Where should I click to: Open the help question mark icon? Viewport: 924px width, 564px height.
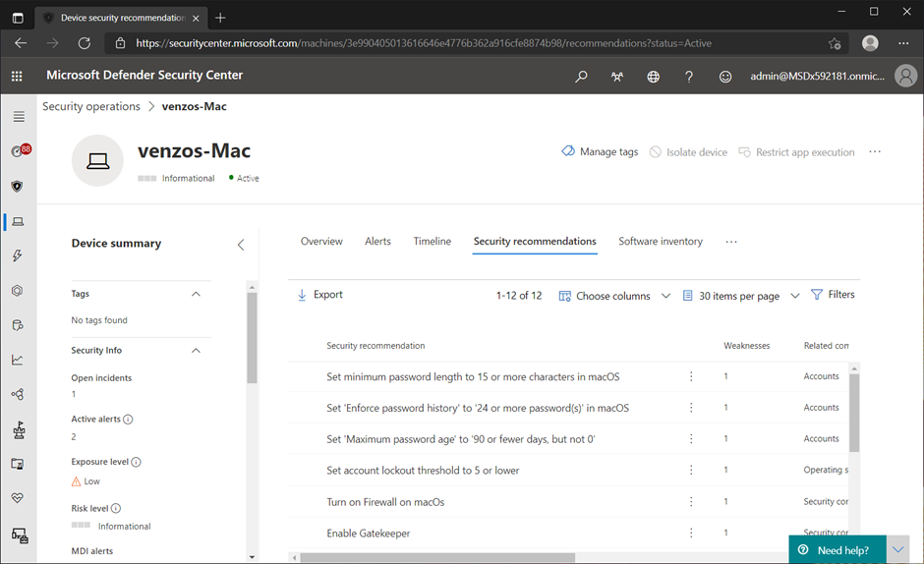point(689,76)
